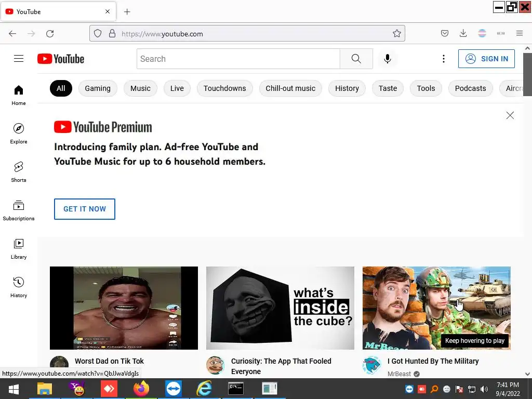Open Worst Dad on Tik Tok thumbnail

[x=124, y=308]
